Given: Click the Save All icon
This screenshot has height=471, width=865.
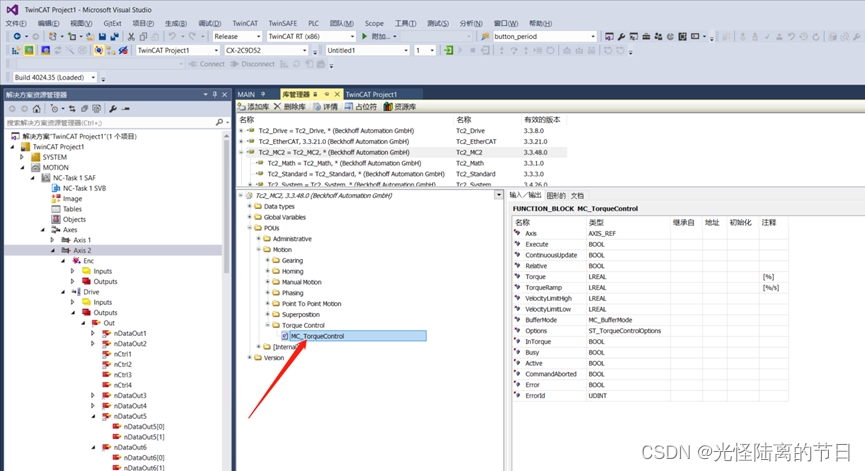Looking at the screenshot, I should pos(114,36).
